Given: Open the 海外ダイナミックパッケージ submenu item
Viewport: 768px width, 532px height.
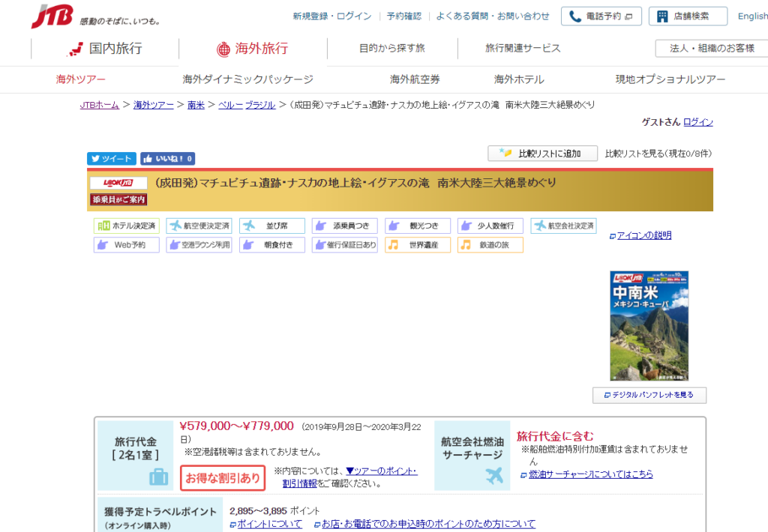Looking at the screenshot, I should coord(247,79).
